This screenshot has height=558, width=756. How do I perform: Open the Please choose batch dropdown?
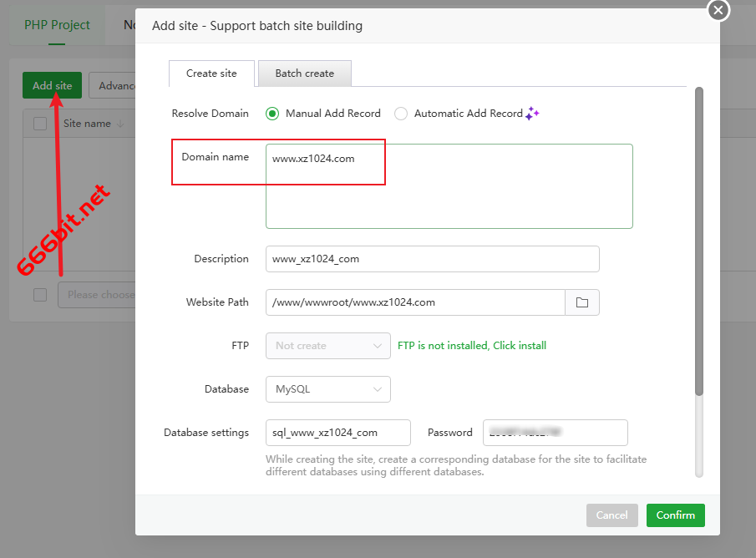tap(97, 295)
